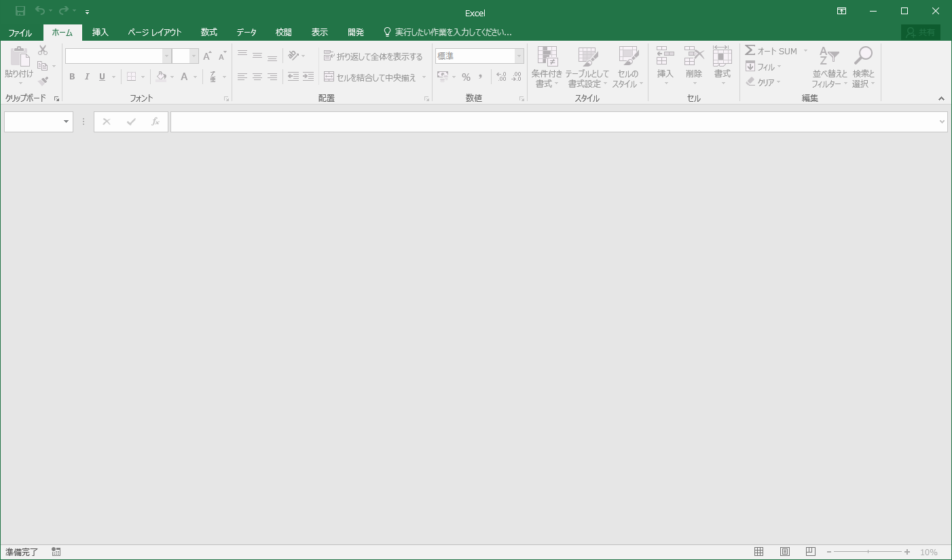This screenshot has width=952, height=560.
Task: Collapse the ribbon with the chevron arrow
Action: pyautogui.click(x=941, y=98)
